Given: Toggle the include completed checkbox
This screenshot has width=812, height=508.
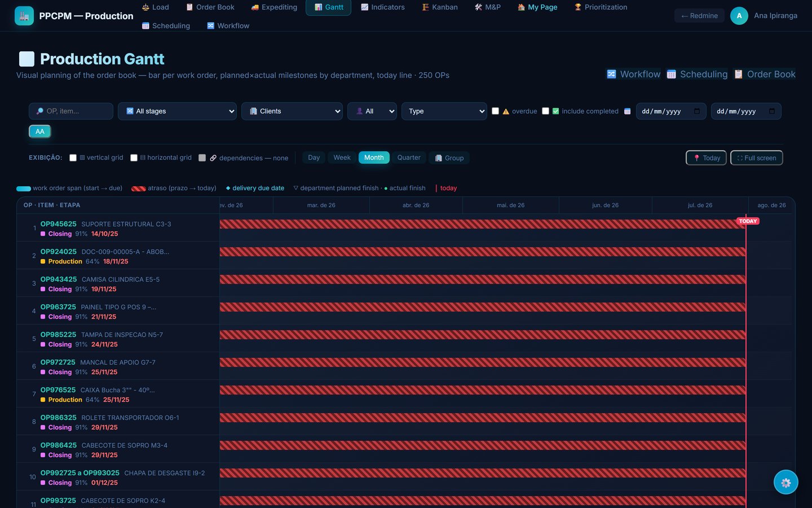Looking at the screenshot, I should (x=545, y=111).
